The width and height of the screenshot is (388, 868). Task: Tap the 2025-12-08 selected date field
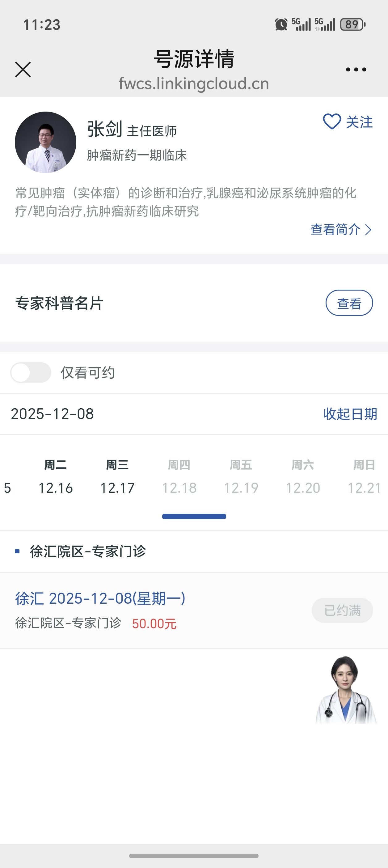(x=53, y=414)
